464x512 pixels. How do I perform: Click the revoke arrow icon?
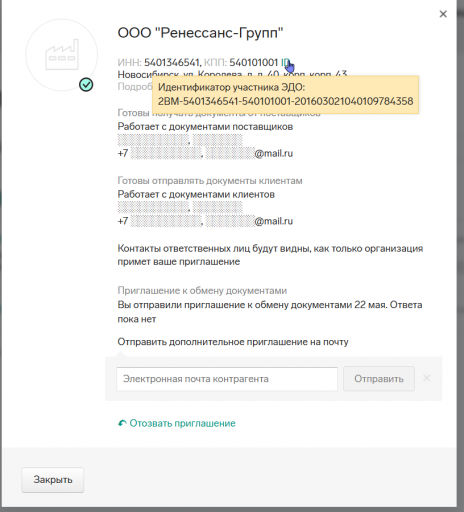click(x=122, y=423)
